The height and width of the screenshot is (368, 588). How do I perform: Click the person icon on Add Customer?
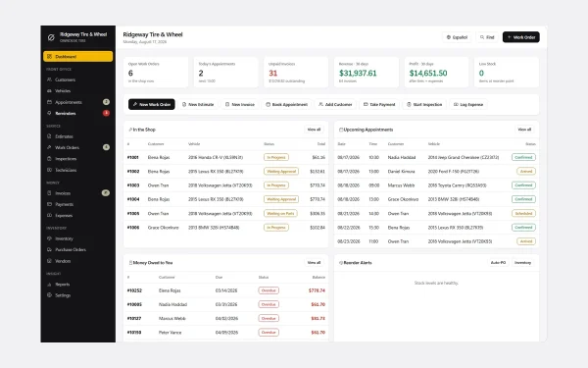(x=320, y=104)
